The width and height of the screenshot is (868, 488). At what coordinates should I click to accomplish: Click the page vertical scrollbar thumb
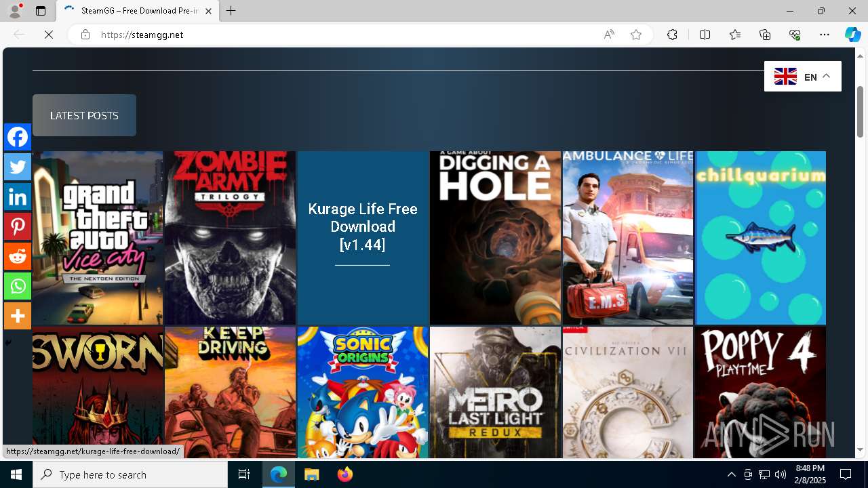point(860,112)
